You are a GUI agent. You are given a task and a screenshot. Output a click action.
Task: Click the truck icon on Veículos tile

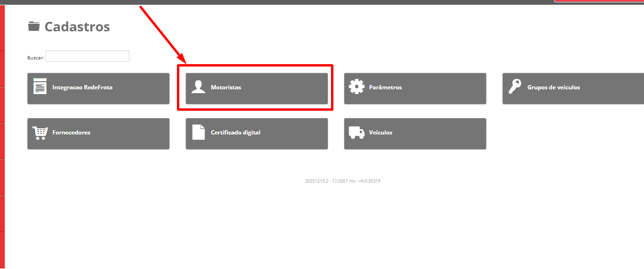(x=357, y=132)
